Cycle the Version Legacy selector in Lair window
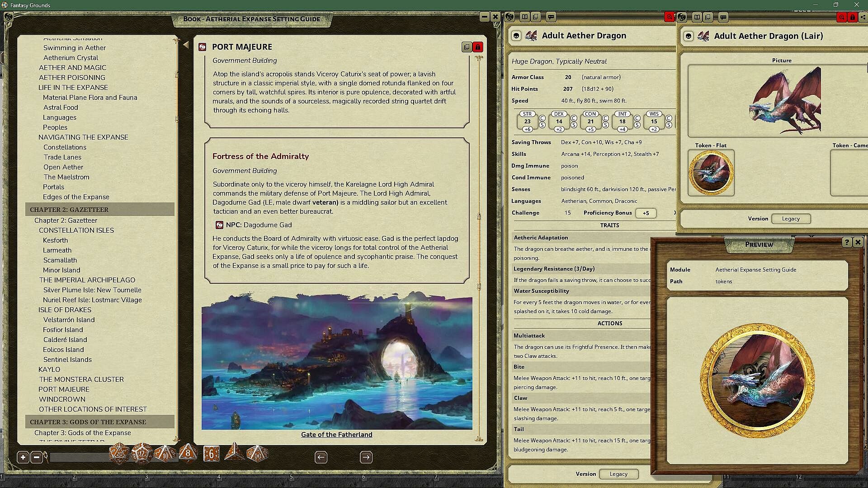The height and width of the screenshot is (488, 868). point(791,219)
